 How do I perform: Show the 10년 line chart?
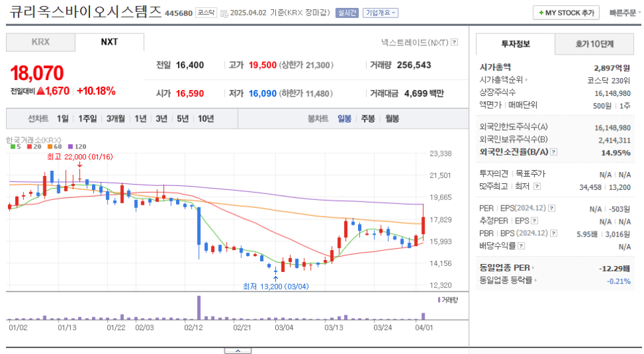pyautogui.click(x=206, y=119)
